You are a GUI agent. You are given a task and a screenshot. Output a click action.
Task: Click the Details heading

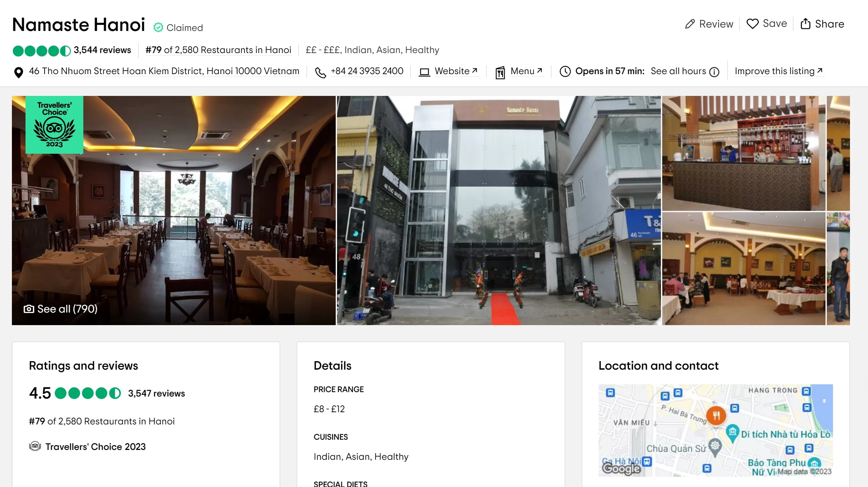point(332,366)
